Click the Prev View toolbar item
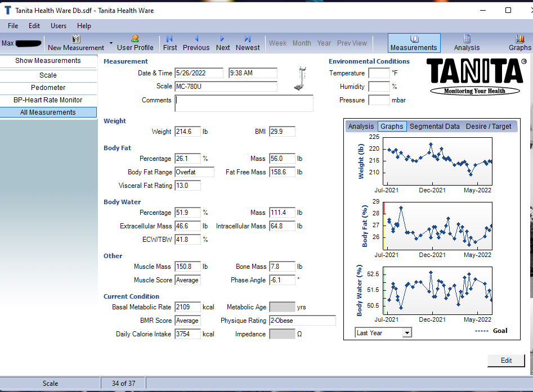Image resolution: width=533 pixels, height=392 pixels. [352, 43]
